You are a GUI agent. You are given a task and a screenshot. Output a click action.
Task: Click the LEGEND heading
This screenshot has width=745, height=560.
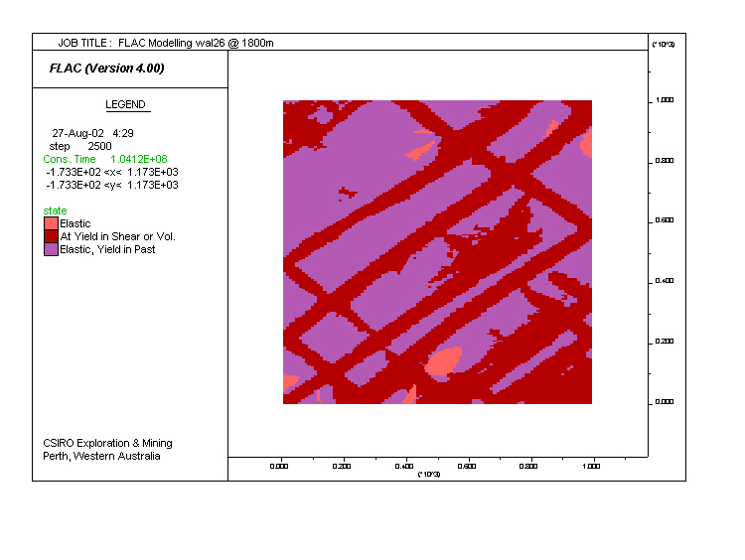[125, 104]
